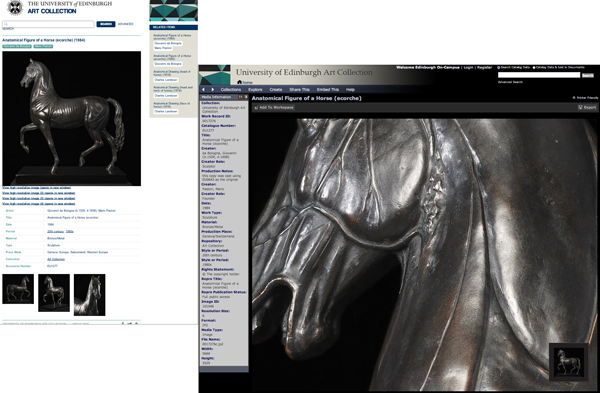The image size is (600, 393).
Task: Click the Register link
Action: coord(484,68)
